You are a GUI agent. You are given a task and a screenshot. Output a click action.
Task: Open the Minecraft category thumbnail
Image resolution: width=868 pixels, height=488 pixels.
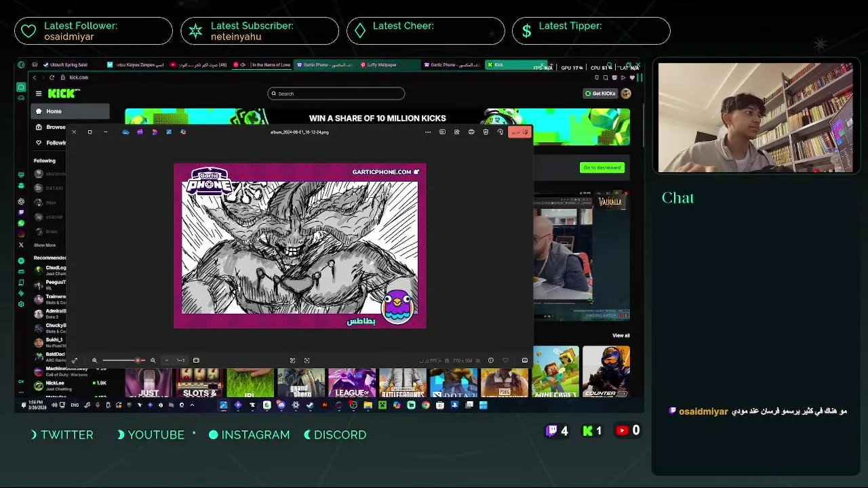555,371
